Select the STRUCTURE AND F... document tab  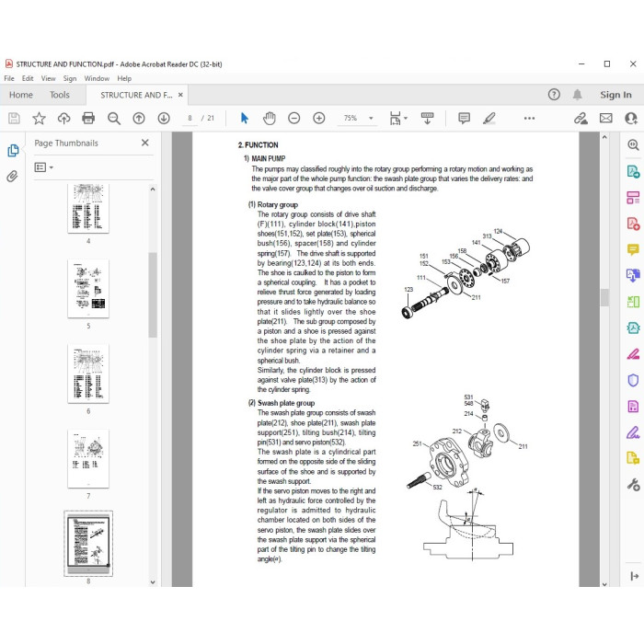[136, 95]
